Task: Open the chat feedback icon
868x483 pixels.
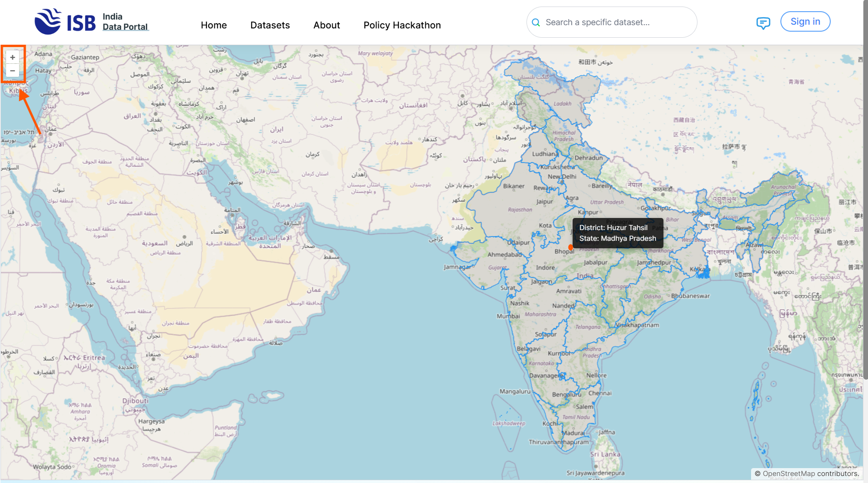Action: (x=763, y=23)
